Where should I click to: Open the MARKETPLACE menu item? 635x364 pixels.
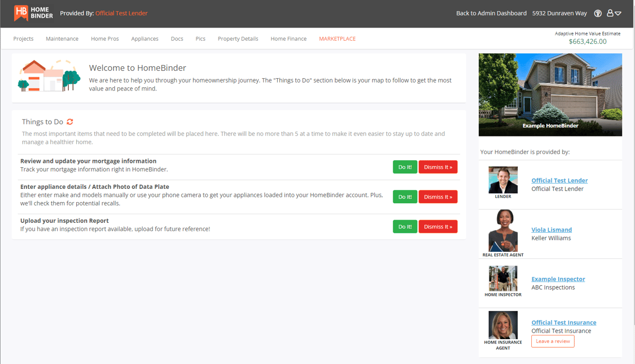337,38
